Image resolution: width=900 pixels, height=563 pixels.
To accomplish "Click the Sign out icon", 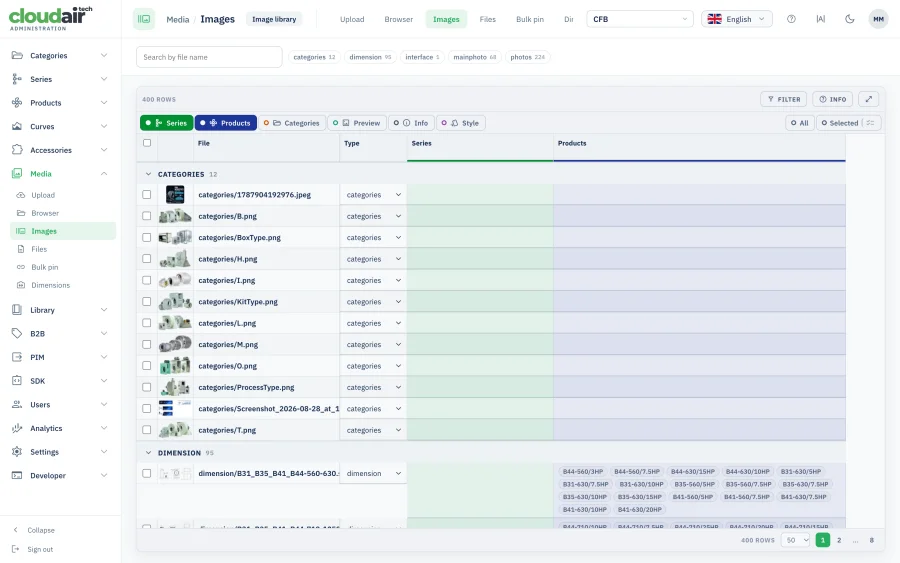I will point(16,549).
